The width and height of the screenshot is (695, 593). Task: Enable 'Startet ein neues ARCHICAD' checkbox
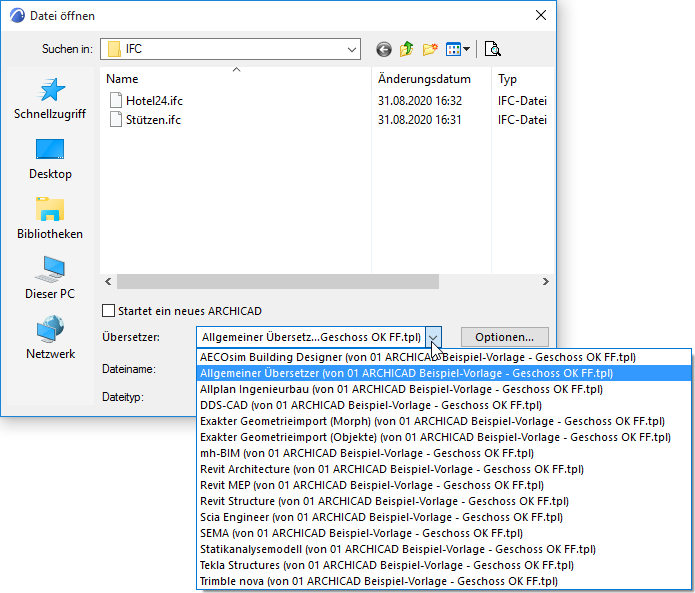[108, 311]
